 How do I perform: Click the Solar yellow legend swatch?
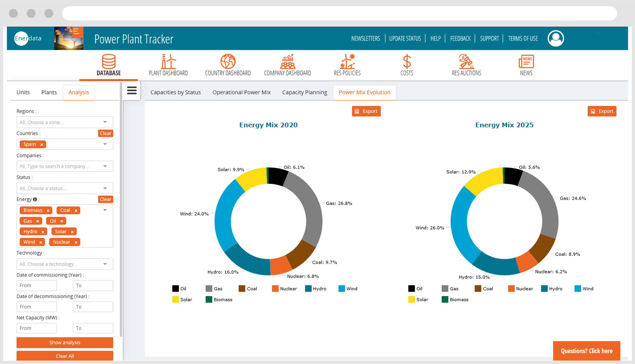coord(175,299)
